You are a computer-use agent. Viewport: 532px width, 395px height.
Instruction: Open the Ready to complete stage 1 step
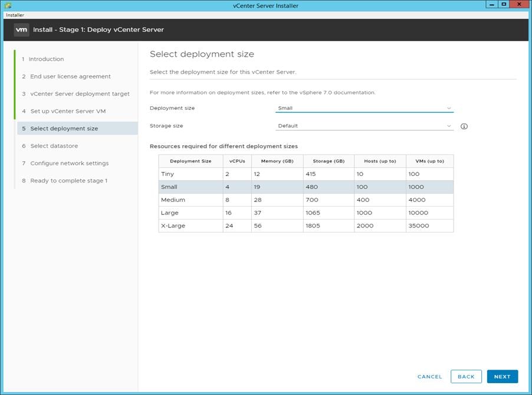[67, 180]
